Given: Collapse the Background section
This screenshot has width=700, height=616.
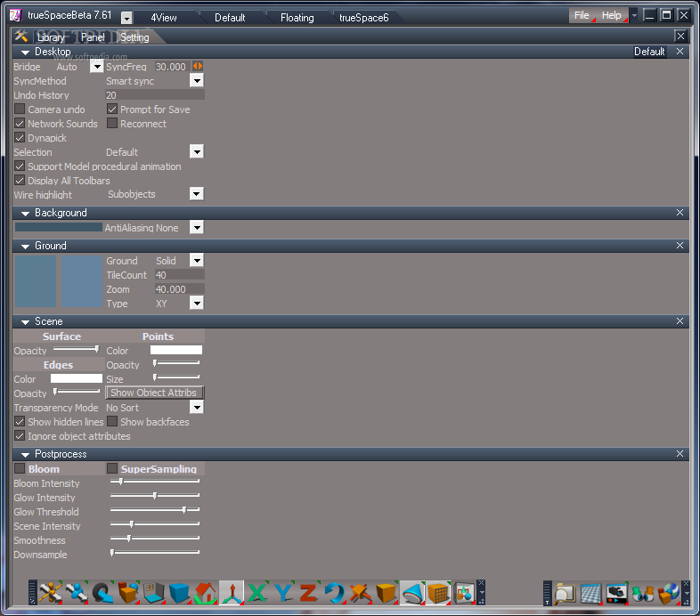Looking at the screenshot, I should 26,214.
